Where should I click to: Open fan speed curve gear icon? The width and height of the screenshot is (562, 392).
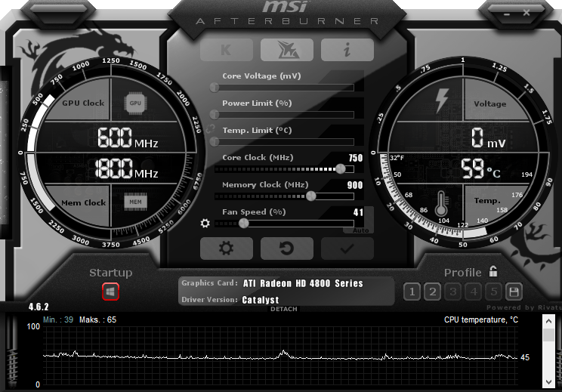point(205,224)
